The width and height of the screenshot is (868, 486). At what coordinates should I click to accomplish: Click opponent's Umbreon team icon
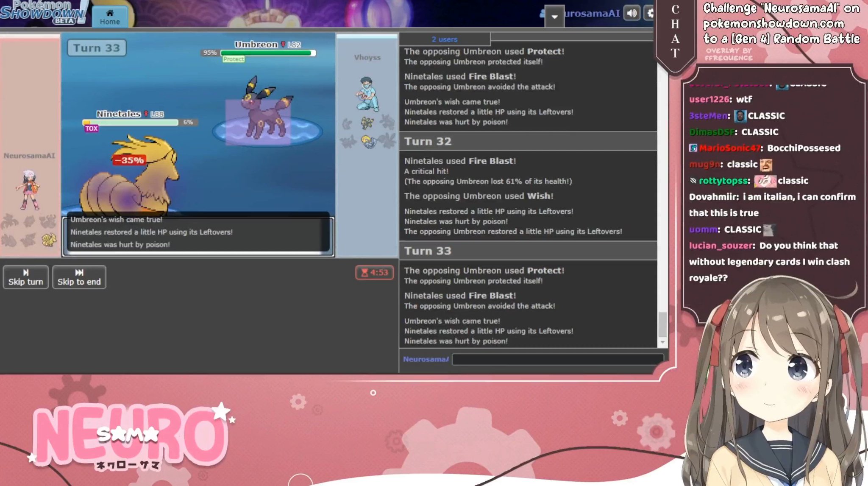pos(367,123)
